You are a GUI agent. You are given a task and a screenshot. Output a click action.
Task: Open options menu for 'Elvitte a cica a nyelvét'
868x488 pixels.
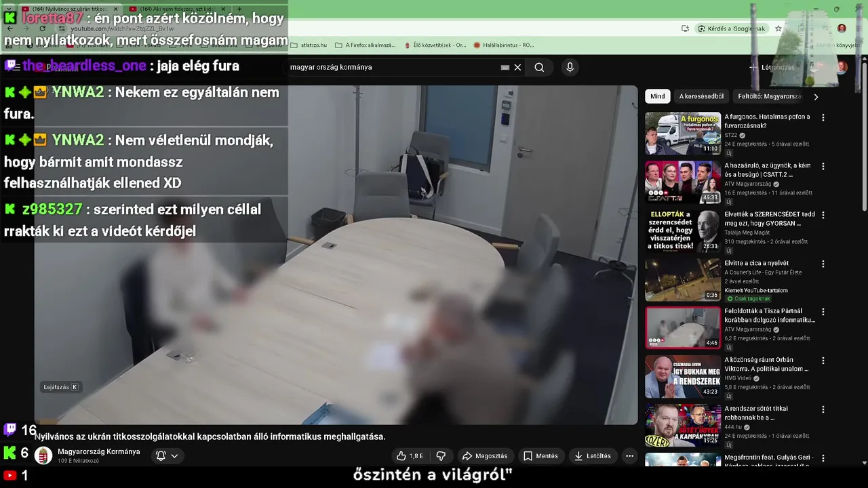[823, 264]
